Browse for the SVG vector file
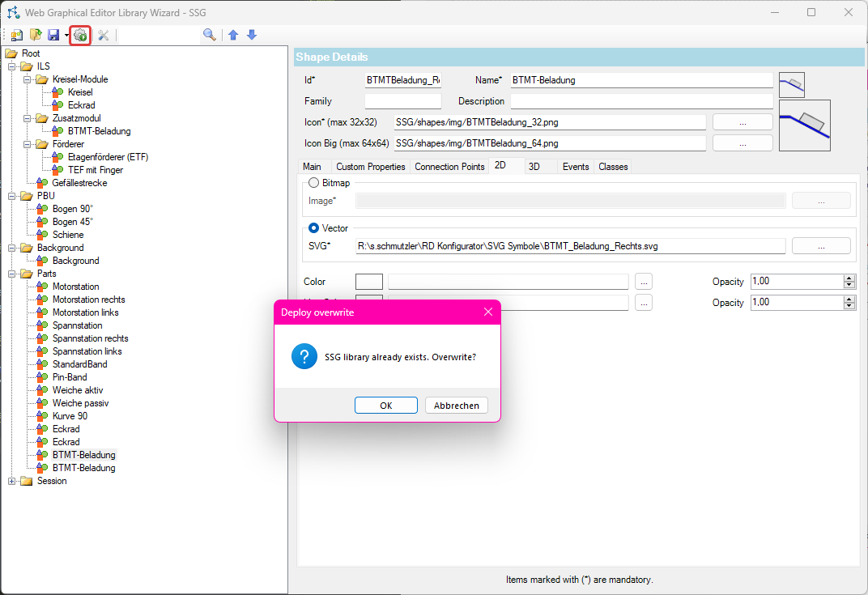868x595 pixels. coord(821,246)
